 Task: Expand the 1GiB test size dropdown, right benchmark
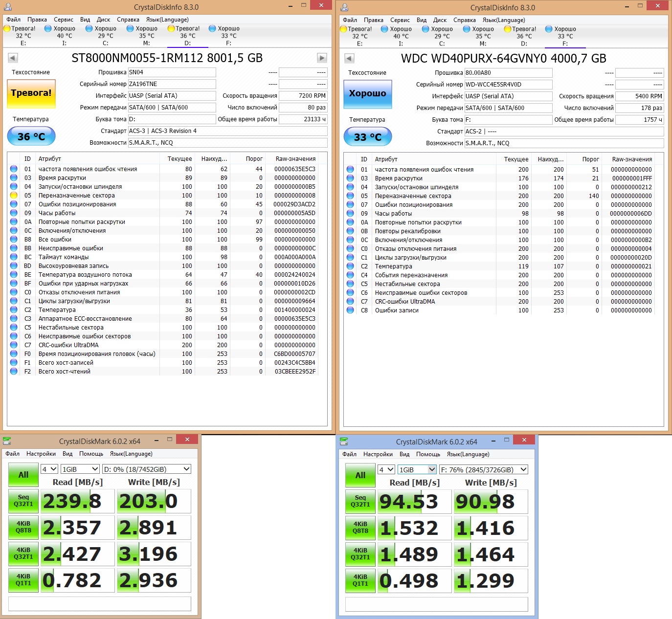click(417, 470)
